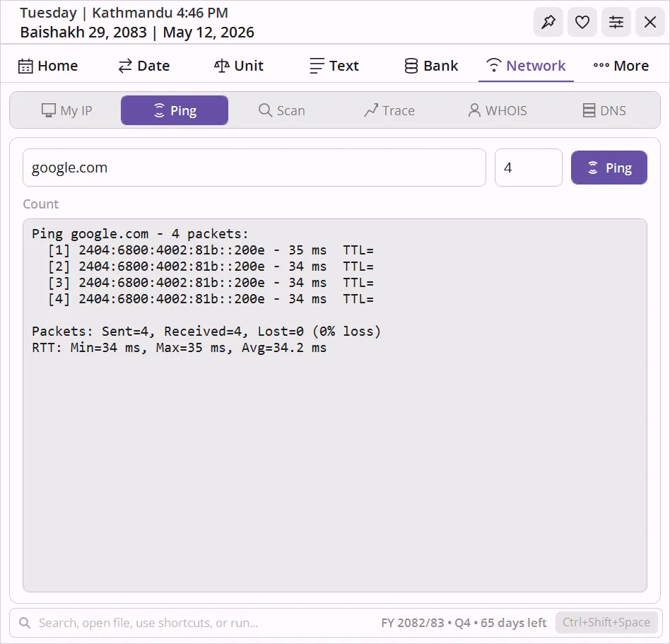Open the Date converter tab
This screenshot has width=670, height=644.
pyautogui.click(x=144, y=66)
